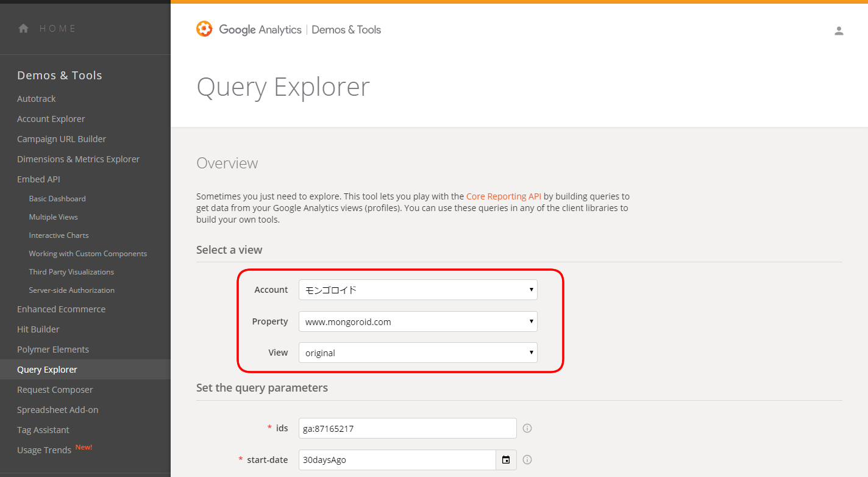Go to Autotrack in sidebar
Screen dimensions: 868x477
click(37, 99)
